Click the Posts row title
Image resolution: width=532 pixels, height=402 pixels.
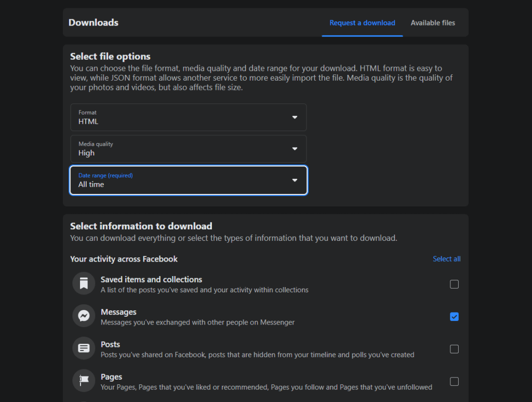point(110,344)
